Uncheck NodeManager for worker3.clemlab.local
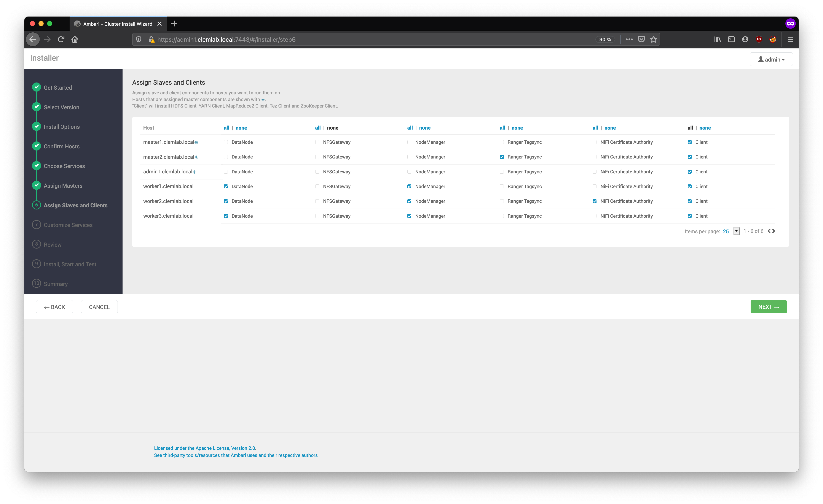Viewport: 823px width, 504px height. tap(409, 216)
